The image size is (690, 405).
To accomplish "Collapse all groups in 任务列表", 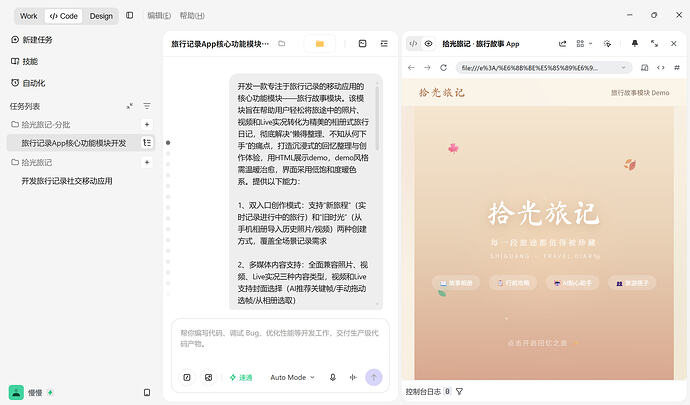I will click(x=129, y=106).
